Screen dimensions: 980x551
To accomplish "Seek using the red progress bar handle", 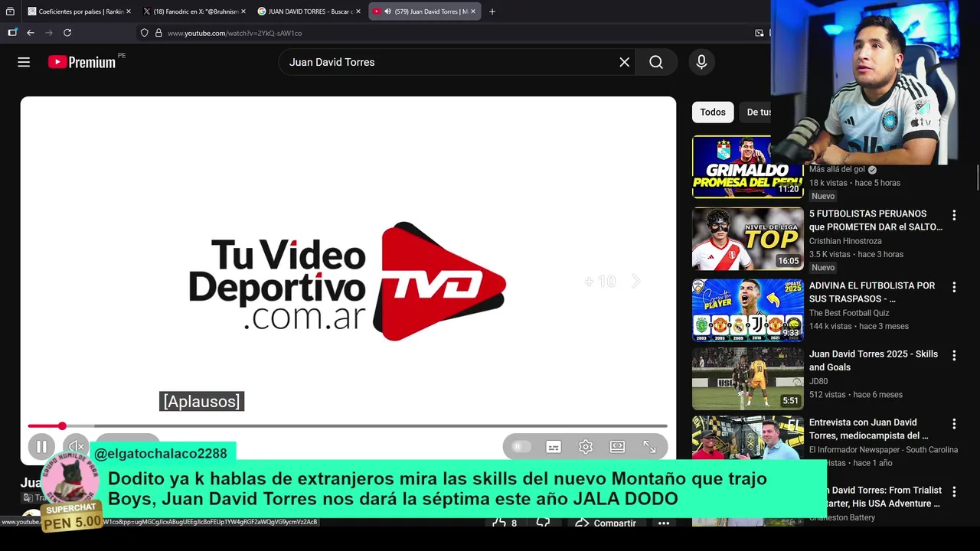I will coord(62,425).
